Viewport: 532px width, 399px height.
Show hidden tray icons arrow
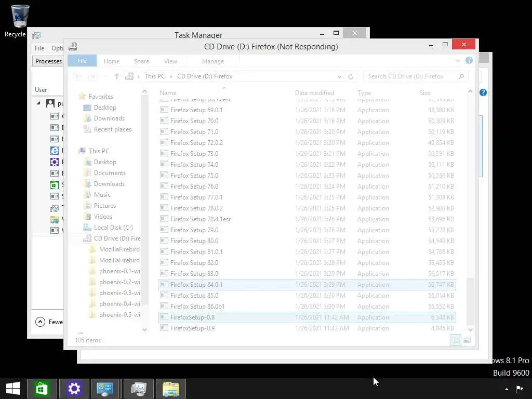pos(507,389)
